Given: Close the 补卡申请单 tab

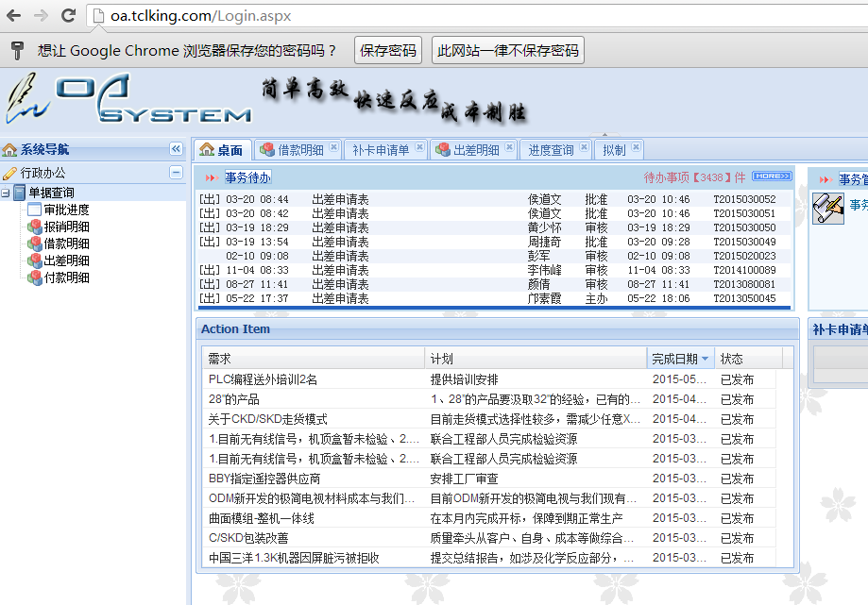Looking at the screenshot, I should (x=419, y=147).
